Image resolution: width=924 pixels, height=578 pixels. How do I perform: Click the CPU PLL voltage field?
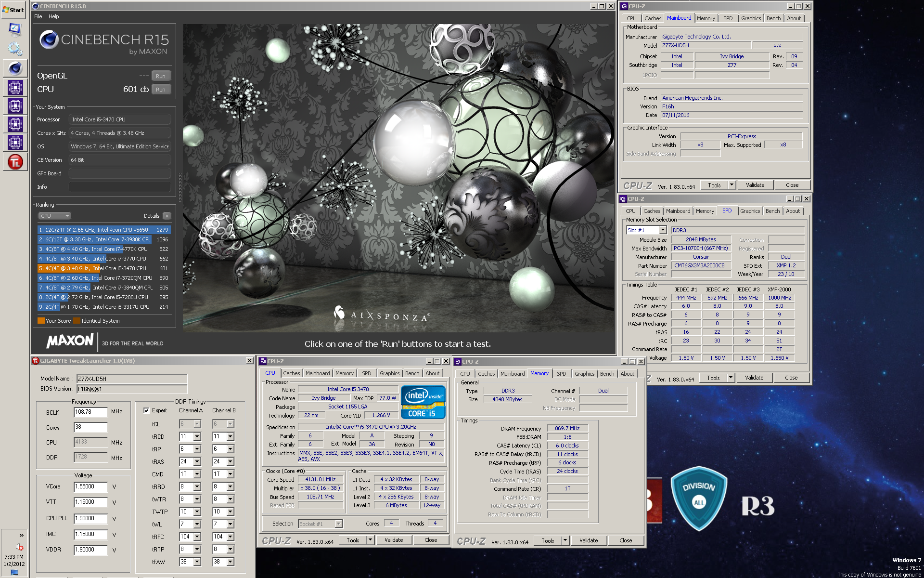tap(90, 519)
